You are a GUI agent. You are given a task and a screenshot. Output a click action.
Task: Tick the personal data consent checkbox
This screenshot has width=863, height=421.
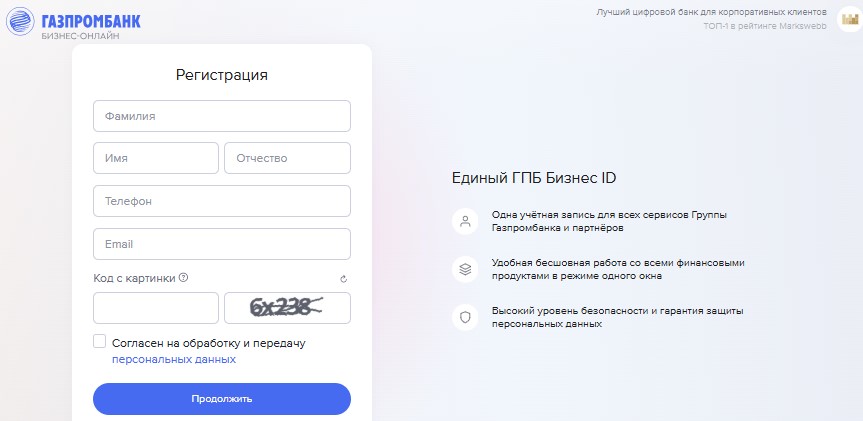pyautogui.click(x=99, y=342)
